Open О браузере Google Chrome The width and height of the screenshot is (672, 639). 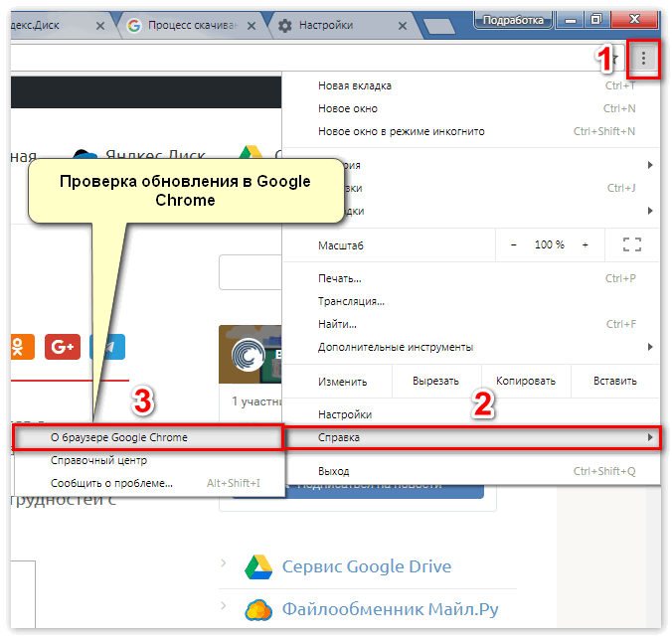(148, 437)
